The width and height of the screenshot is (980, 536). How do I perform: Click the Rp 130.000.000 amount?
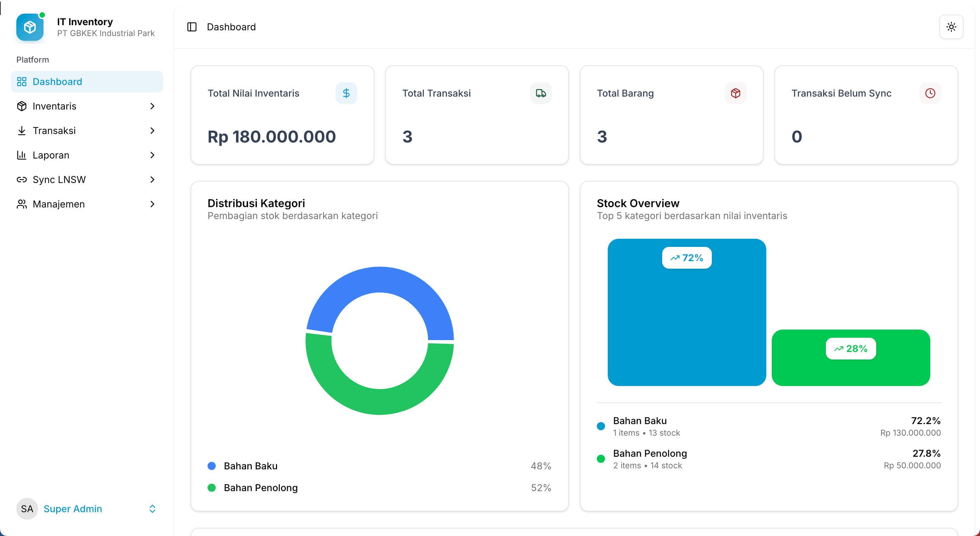[910, 433]
